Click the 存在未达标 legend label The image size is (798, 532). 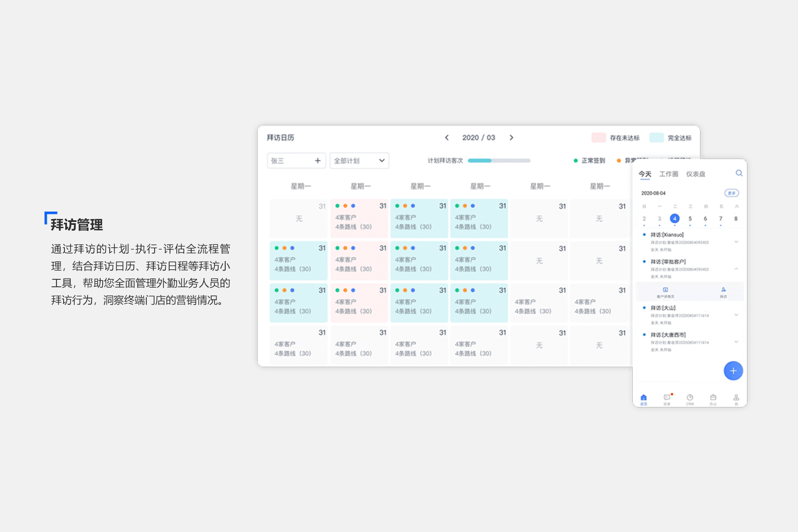pyautogui.click(x=625, y=138)
